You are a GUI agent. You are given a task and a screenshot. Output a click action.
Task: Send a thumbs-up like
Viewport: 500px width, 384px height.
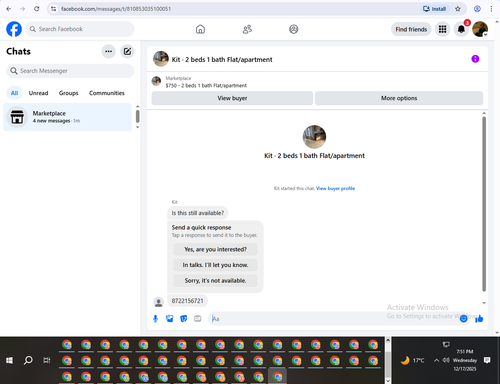[479, 319]
